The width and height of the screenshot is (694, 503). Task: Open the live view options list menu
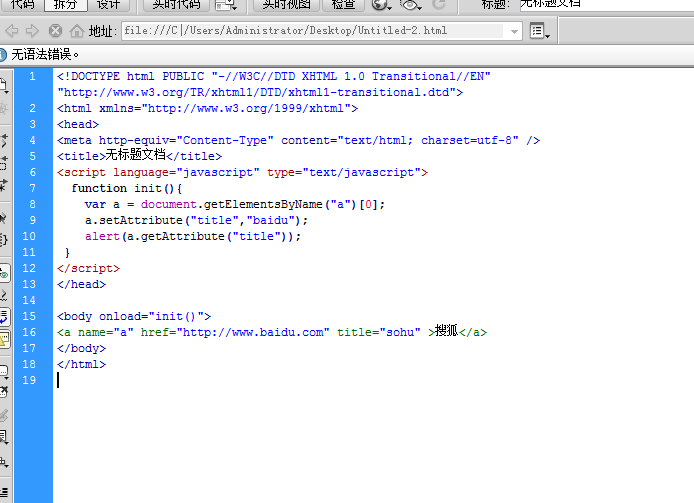coord(540,31)
